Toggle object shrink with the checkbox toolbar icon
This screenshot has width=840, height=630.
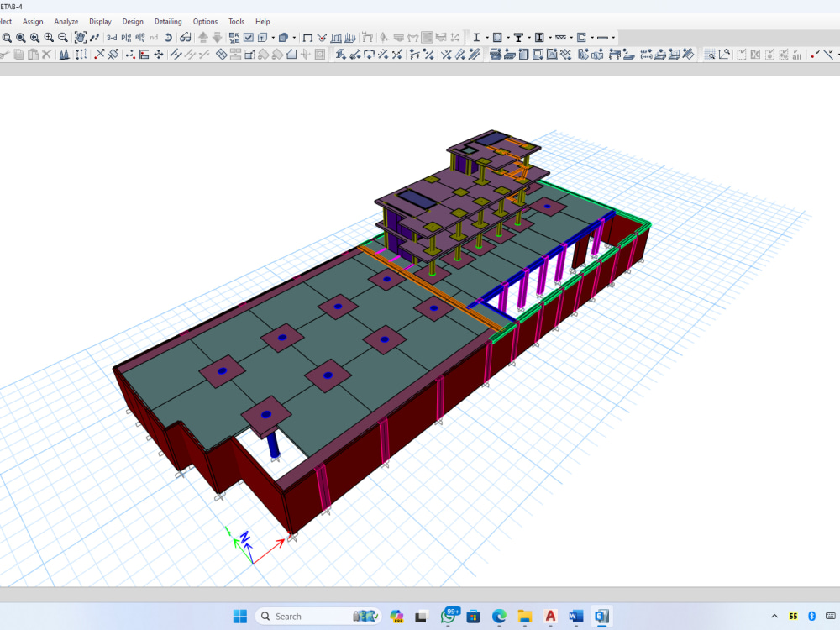(x=249, y=37)
